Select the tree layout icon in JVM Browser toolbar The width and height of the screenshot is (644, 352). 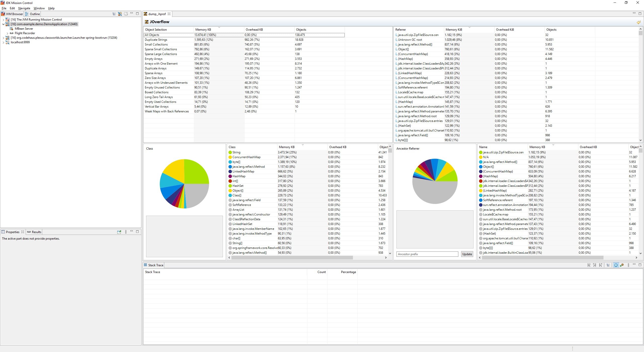pyautogui.click(x=114, y=14)
